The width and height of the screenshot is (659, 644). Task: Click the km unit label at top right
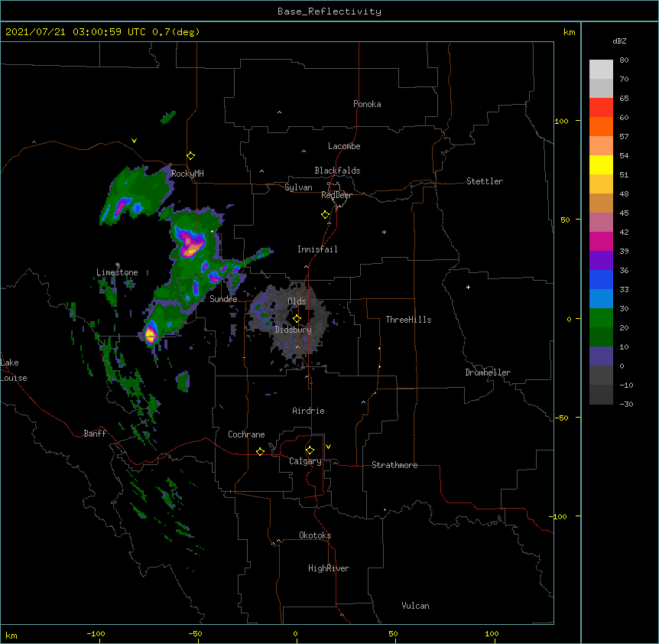[x=569, y=32]
